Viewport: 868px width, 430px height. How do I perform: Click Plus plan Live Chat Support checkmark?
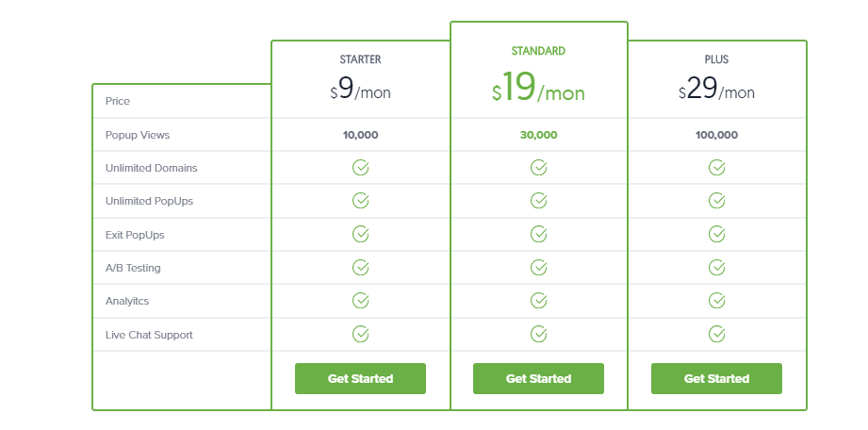717,334
